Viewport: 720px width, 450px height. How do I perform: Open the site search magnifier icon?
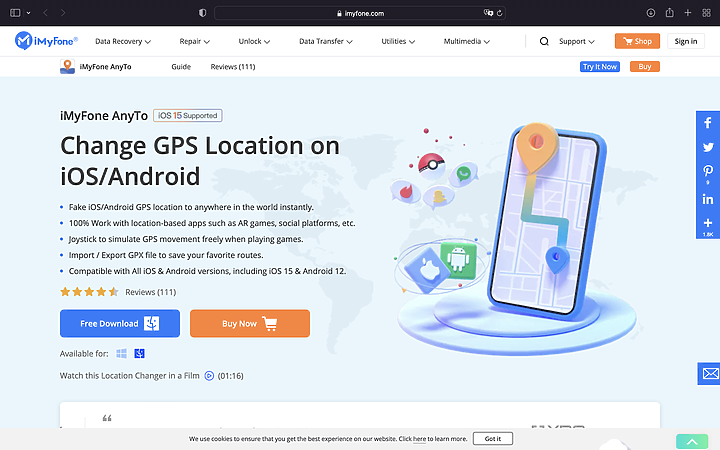tap(544, 41)
